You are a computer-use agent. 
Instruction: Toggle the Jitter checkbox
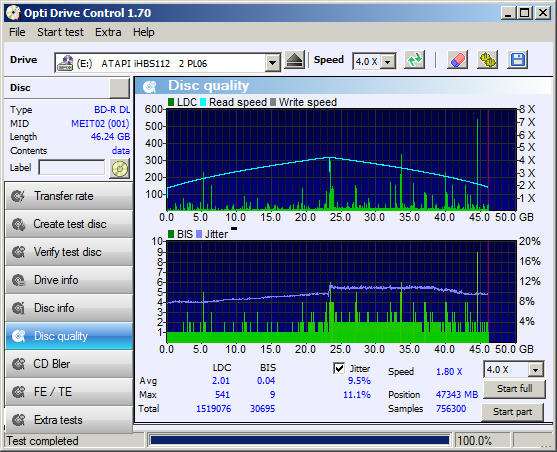(x=339, y=368)
